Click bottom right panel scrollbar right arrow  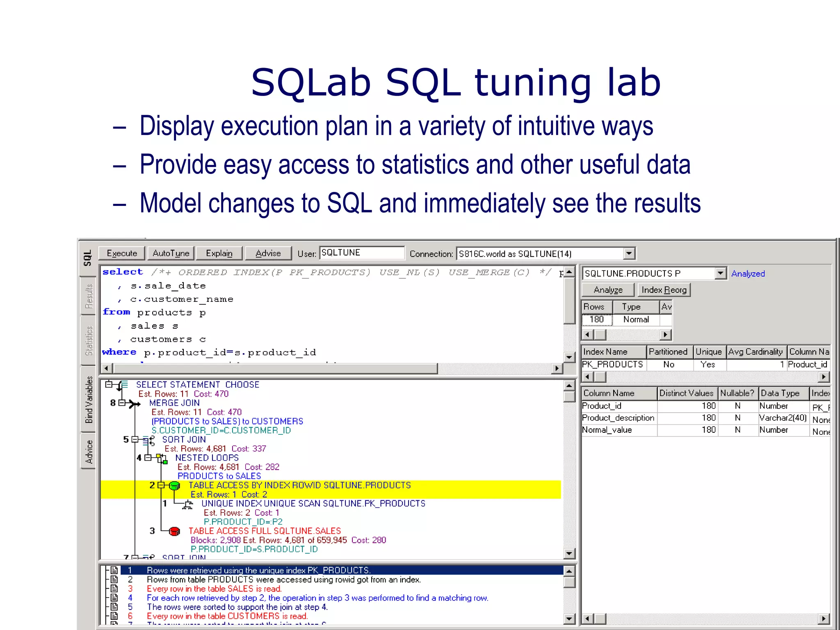click(824, 619)
